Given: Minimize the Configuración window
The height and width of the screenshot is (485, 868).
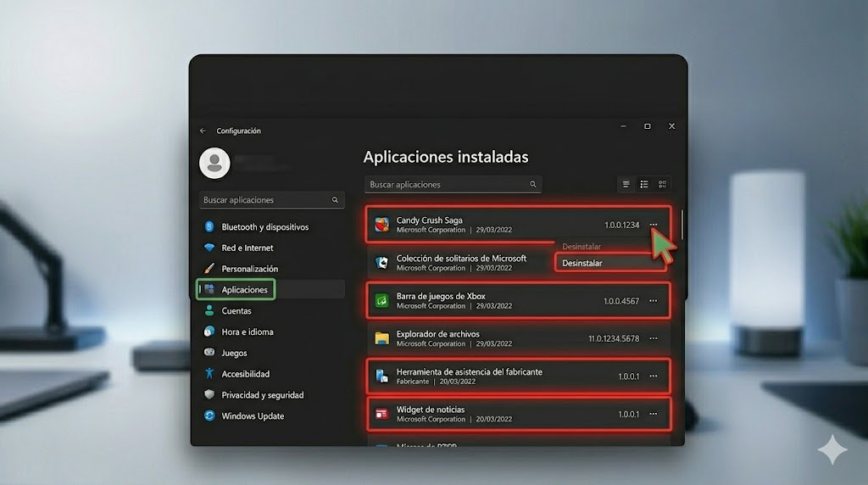Looking at the screenshot, I should [x=623, y=126].
